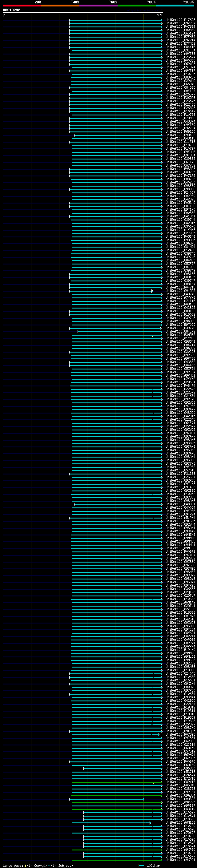
Task: Open hit UniRef100_P00869
Action: click(x=180, y=30)
